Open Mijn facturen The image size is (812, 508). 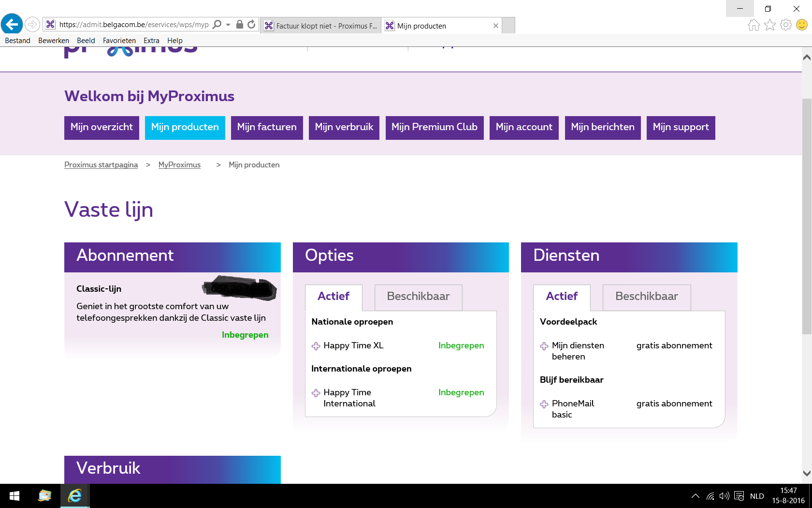coord(267,128)
